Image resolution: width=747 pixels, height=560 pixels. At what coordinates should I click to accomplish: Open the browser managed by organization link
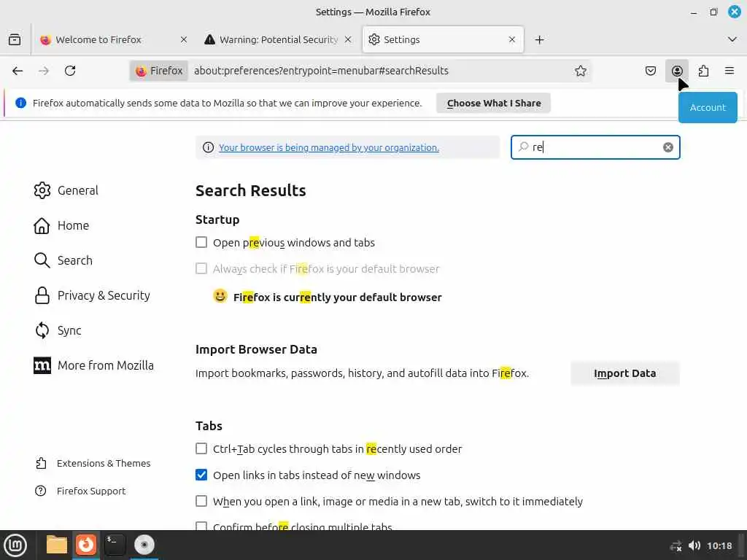(328, 147)
